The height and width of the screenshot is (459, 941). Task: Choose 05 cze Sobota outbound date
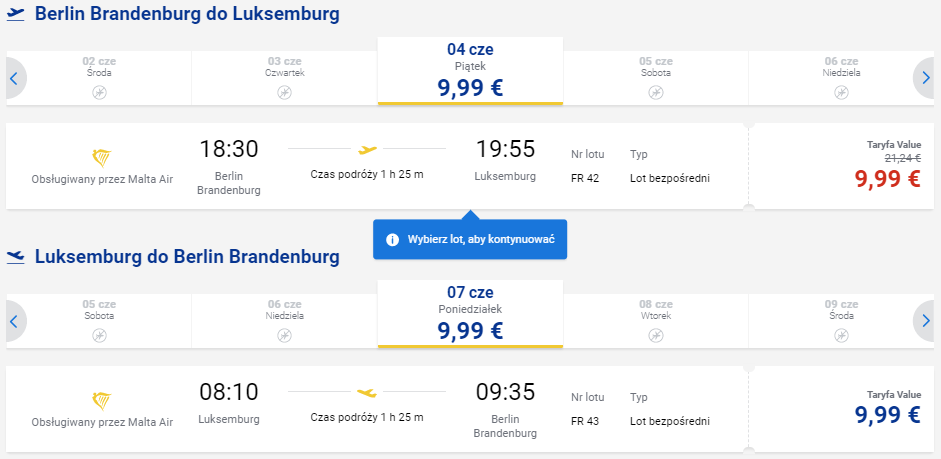point(655,78)
